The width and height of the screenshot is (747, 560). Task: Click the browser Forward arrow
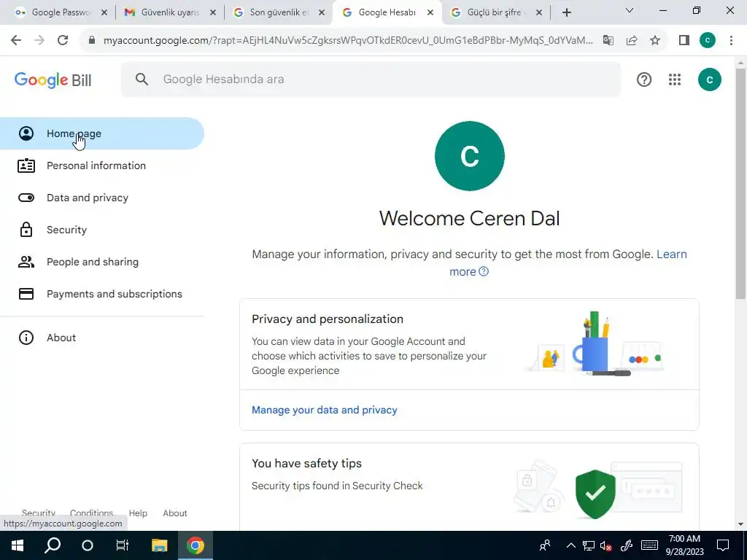pos(39,40)
